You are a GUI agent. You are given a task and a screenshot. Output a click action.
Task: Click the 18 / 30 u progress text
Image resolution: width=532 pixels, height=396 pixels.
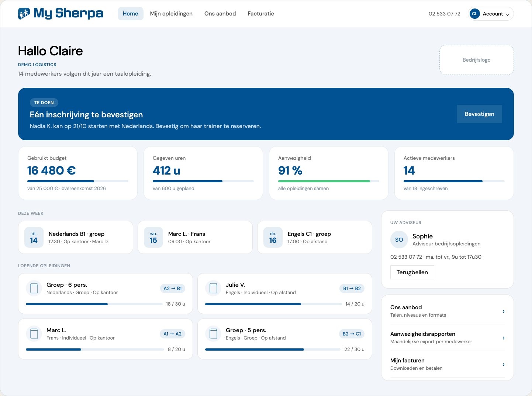point(176,304)
